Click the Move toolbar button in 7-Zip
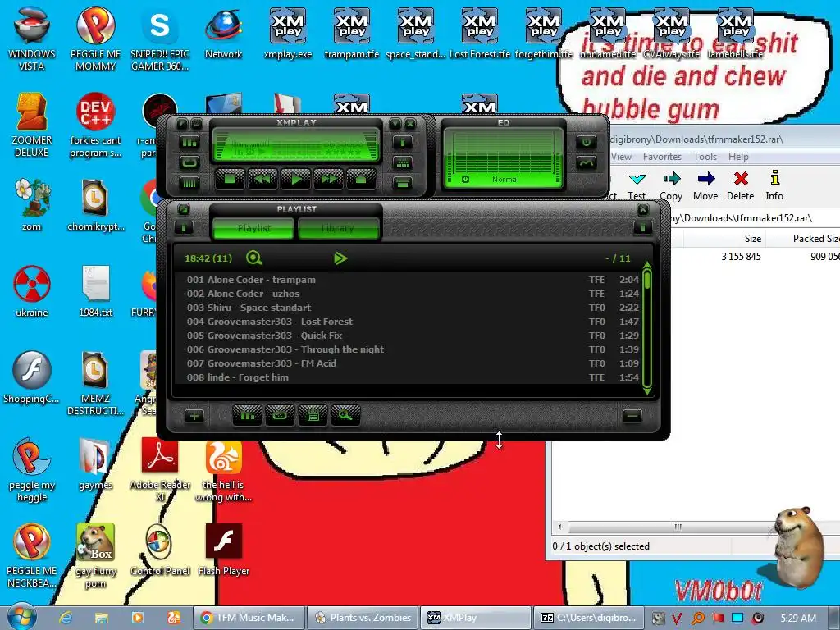This screenshot has width=840, height=630. pos(705,185)
